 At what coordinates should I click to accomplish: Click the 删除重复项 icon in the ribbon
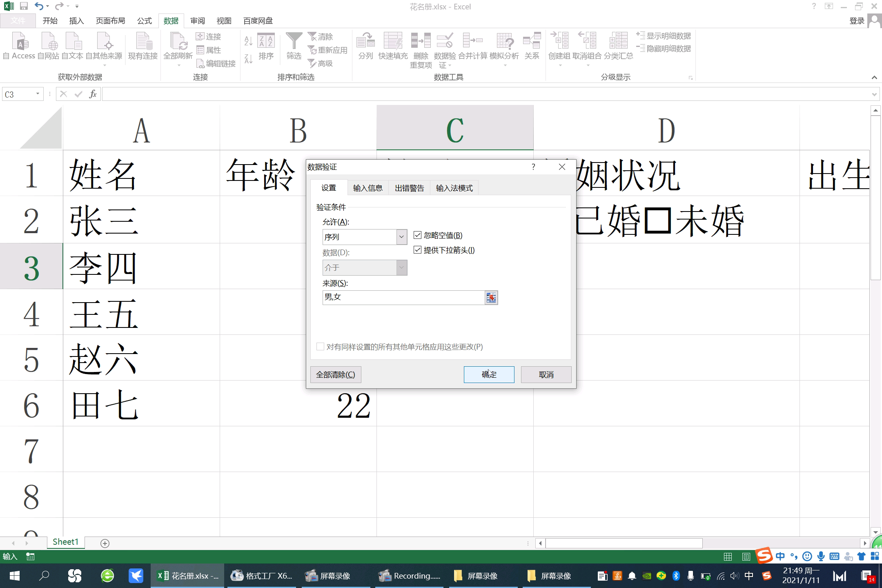coord(421,41)
